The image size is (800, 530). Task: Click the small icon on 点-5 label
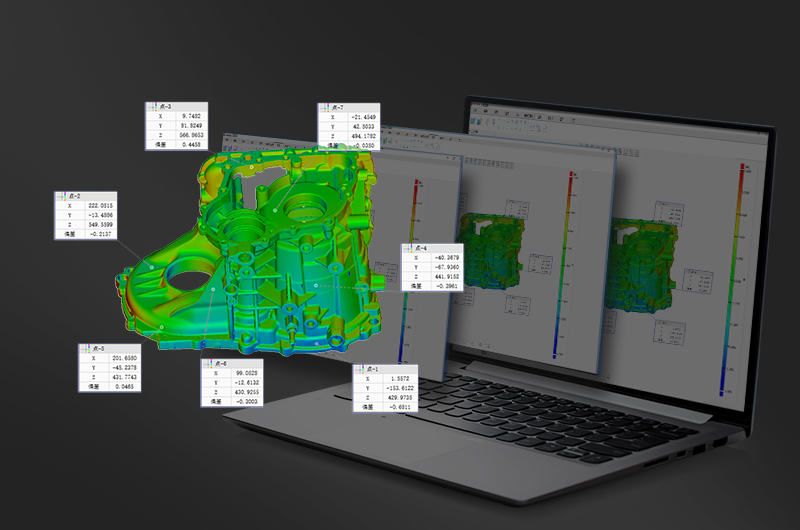coord(85,348)
